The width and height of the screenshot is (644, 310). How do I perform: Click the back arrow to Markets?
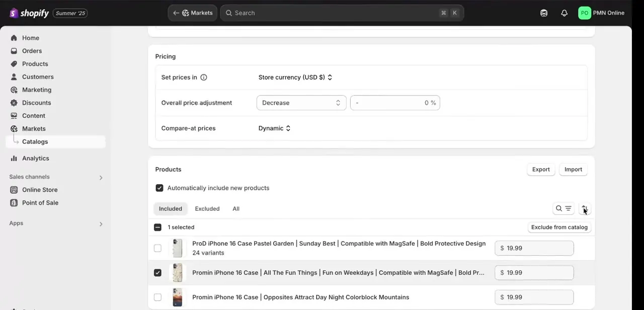[176, 13]
